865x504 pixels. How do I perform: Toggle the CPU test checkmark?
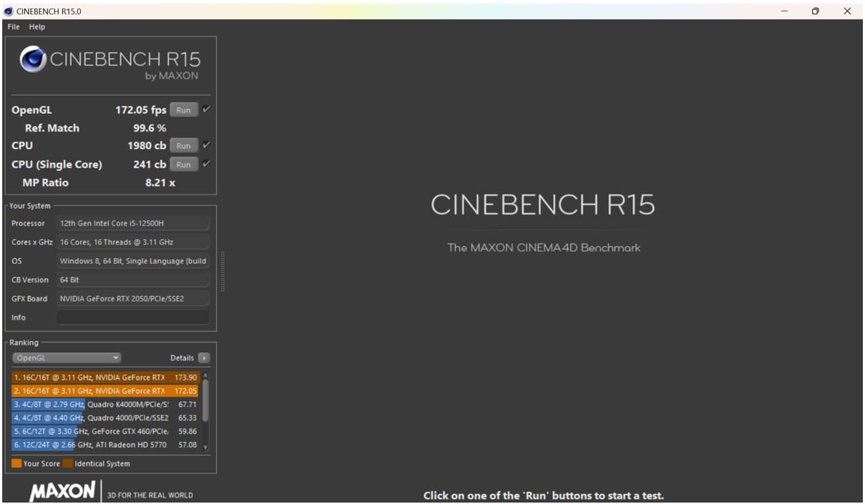(x=206, y=144)
